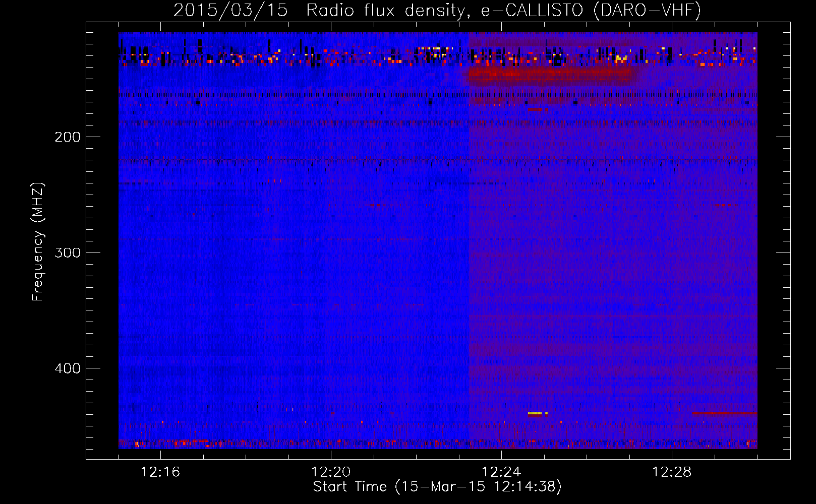Image resolution: width=816 pixels, height=504 pixels.
Task: Click the 12:16 time tick label
Action: (160, 472)
